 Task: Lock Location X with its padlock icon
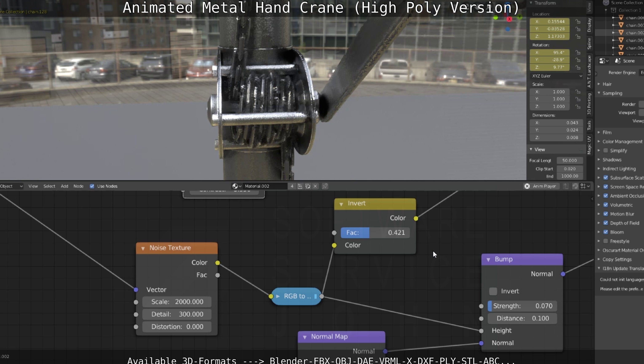tap(578, 21)
